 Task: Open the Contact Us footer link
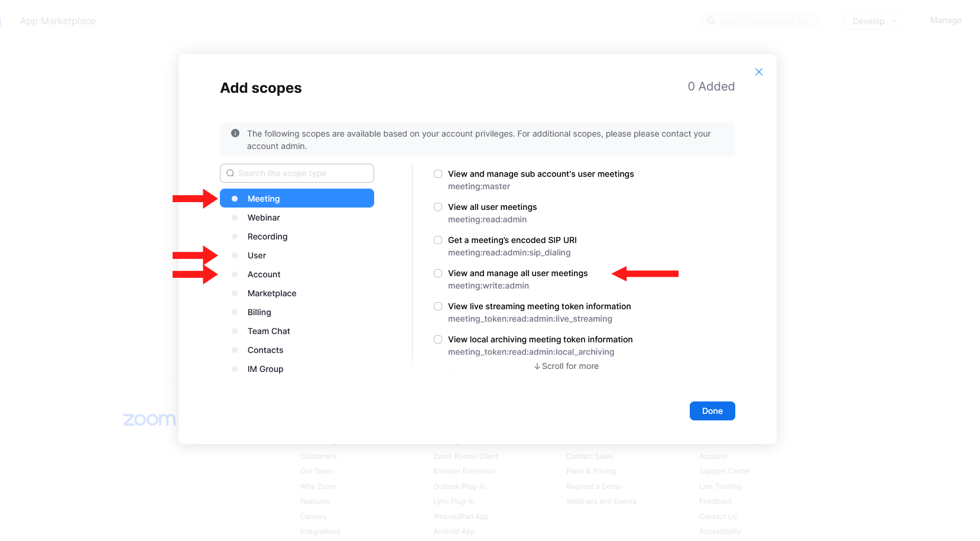pos(718,517)
